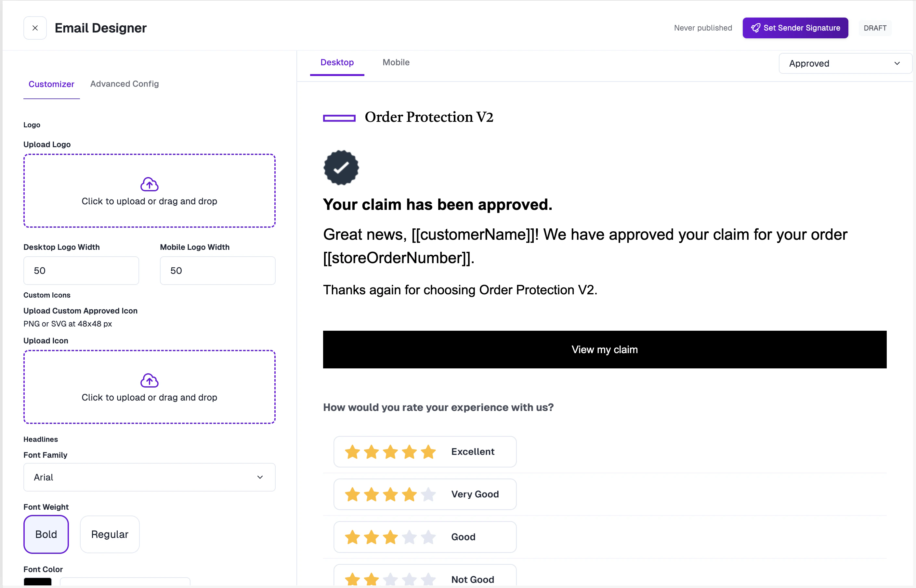This screenshot has height=588, width=916.
Task: Click the approved checkmark badge icon
Action: 341,168
